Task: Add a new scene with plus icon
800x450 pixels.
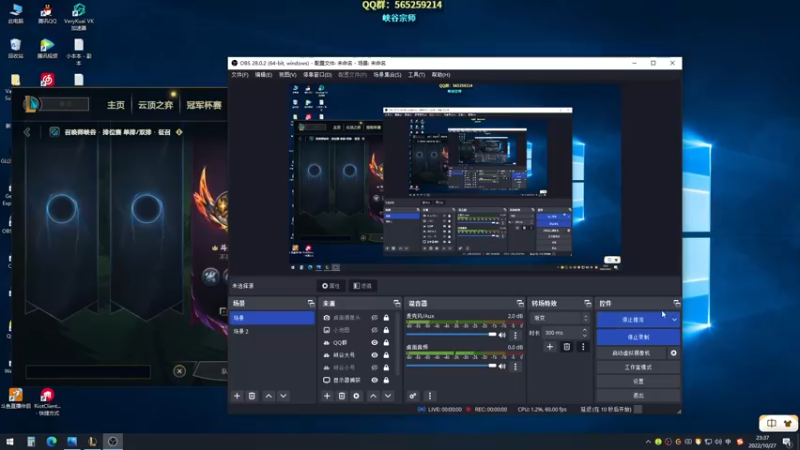Action: pyautogui.click(x=237, y=396)
